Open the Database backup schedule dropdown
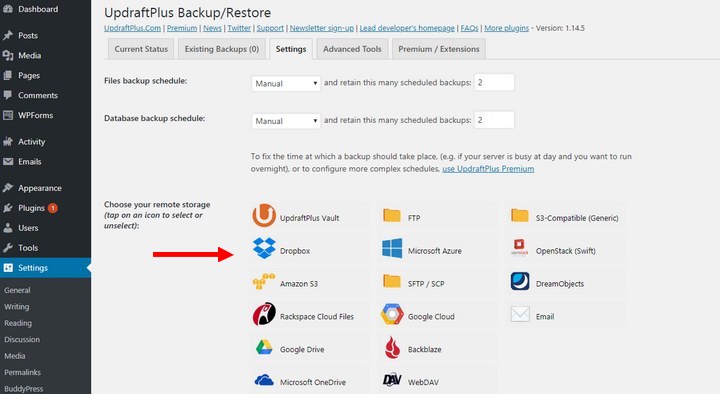720x394 pixels. coord(286,121)
